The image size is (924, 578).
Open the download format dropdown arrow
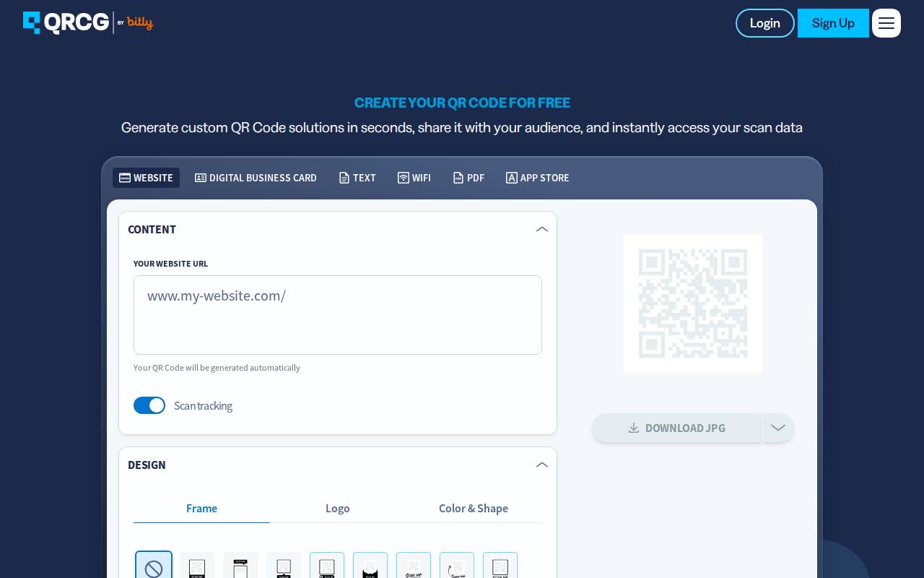coord(778,428)
